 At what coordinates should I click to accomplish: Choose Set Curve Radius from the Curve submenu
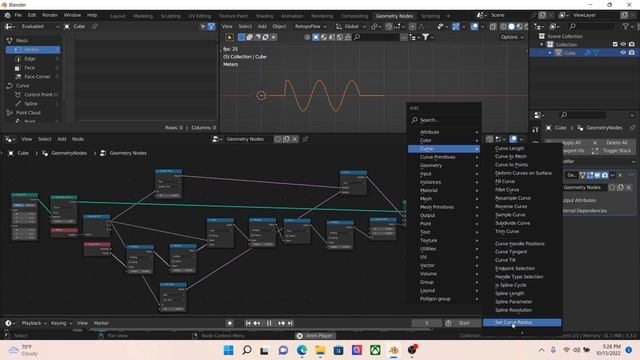coord(522,322)
